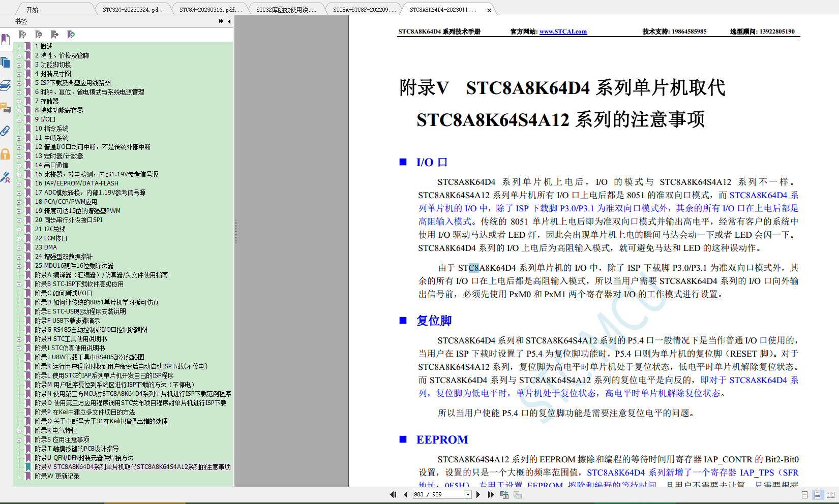This screenshot has height=504, width=839.
Task: Click the next view icon in status bar
Action: click(x=518, y=494)
